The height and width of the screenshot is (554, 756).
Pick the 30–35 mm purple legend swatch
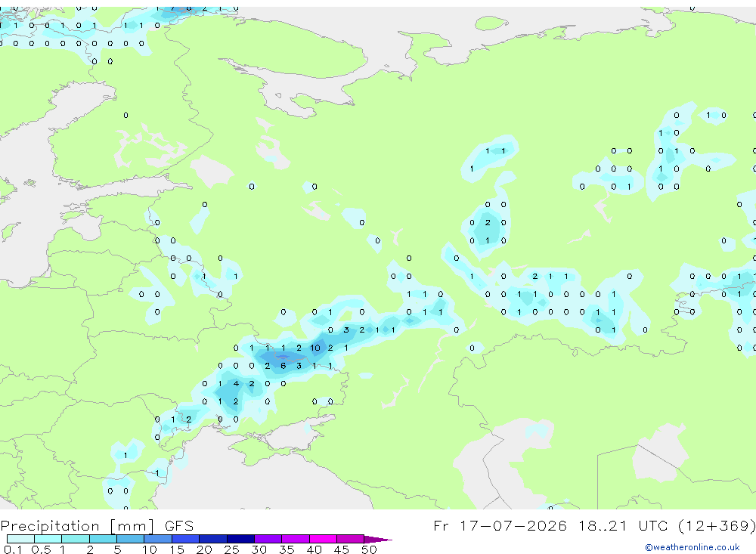(268, 539)
